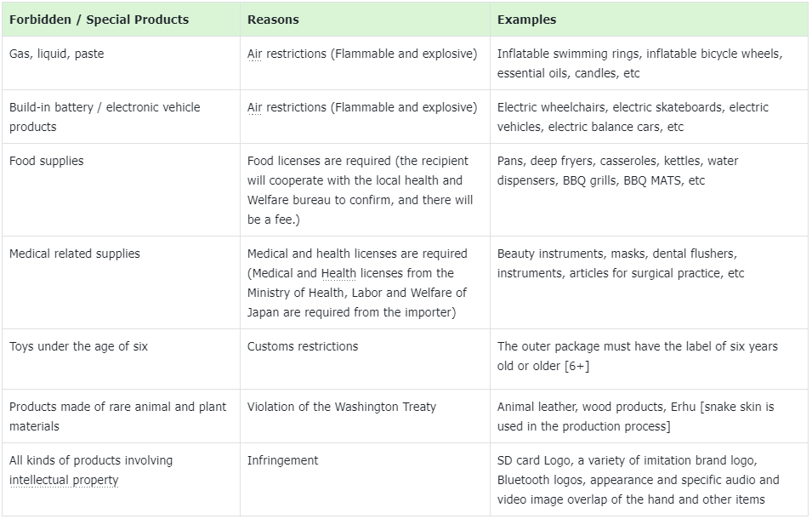Click underlined "Air" in the gas, liquid, paste row

[255, 54]
